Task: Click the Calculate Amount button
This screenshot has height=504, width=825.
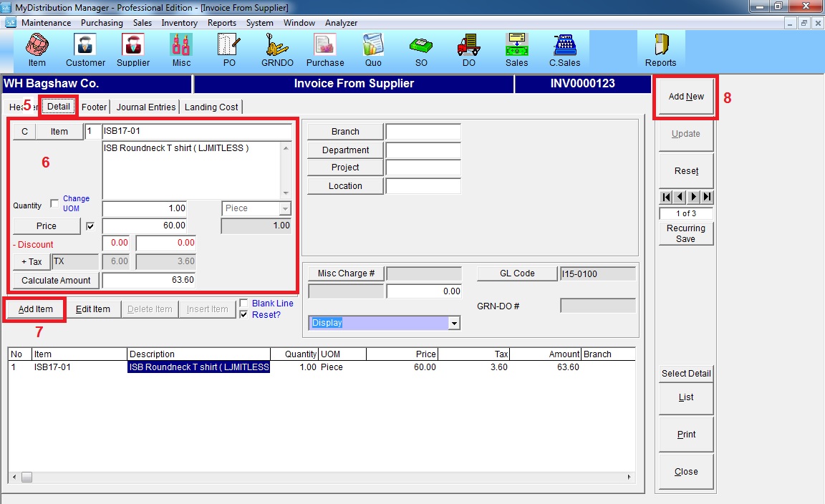Action: point(56,281)
